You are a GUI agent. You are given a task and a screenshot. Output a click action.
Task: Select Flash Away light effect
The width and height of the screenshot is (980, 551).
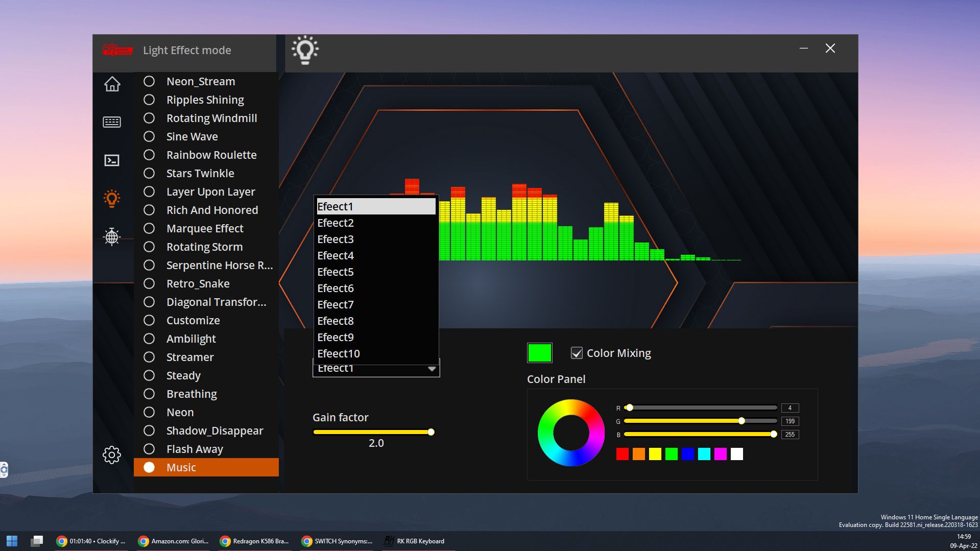(x=206, y=449)
